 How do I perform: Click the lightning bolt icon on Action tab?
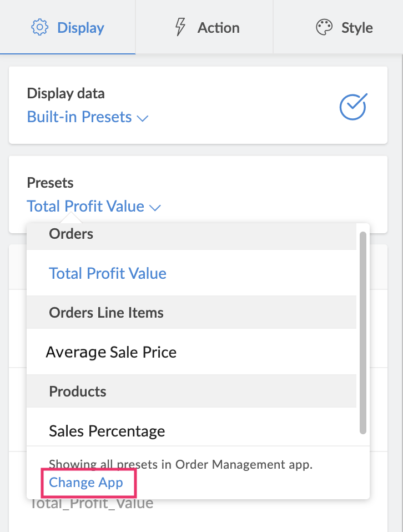click(180, 27)
